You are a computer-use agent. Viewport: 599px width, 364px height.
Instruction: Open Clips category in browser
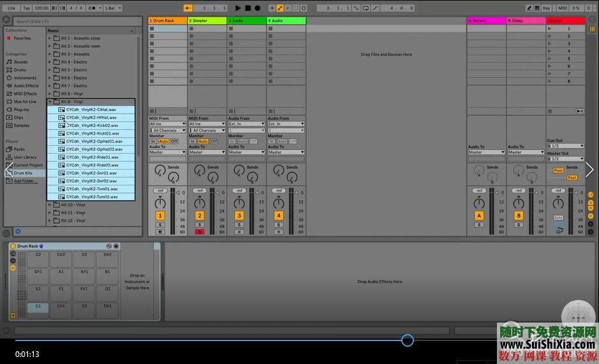click(18, 118)
